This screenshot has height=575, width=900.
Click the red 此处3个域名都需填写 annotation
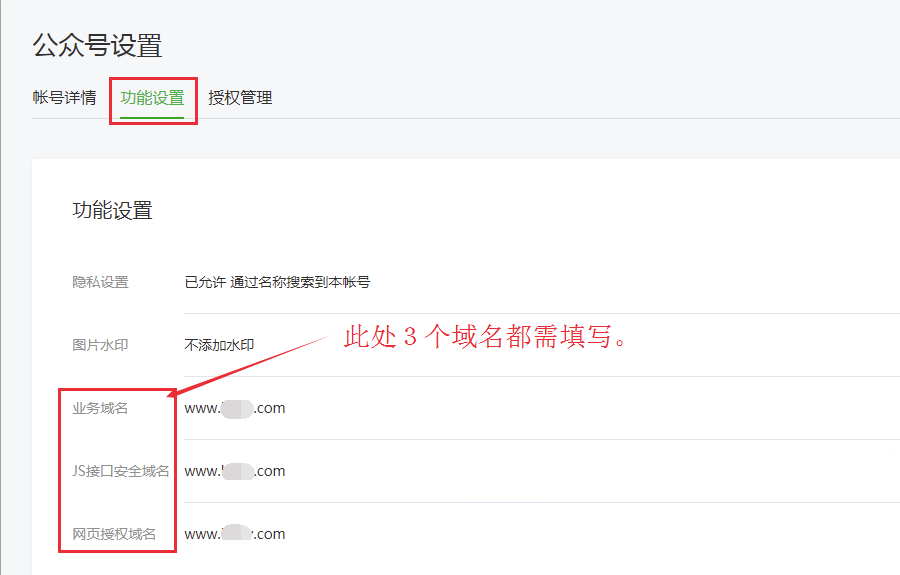coord(490,338)
